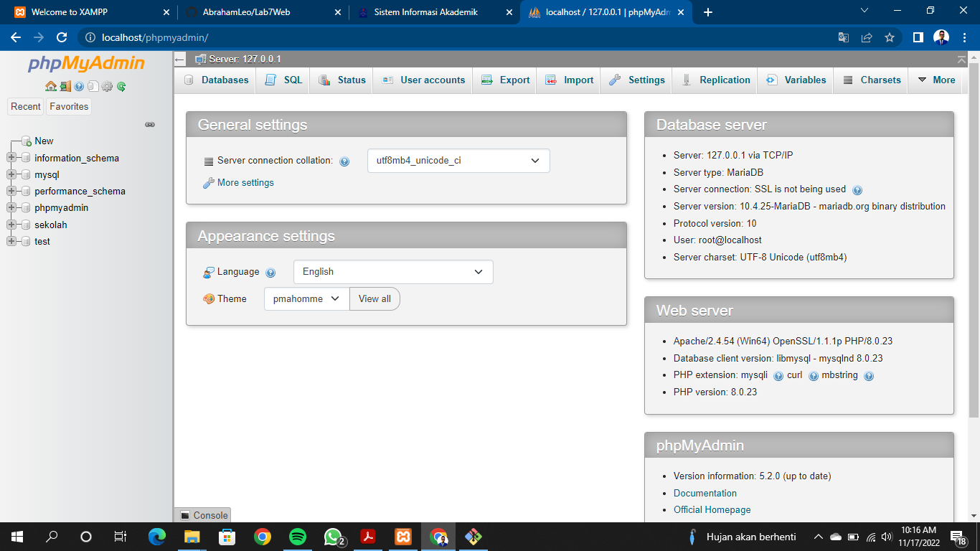Image resolution: width=980 pixels, height=551 pixels.
Task: Open the Export tab
Action: 505,80
